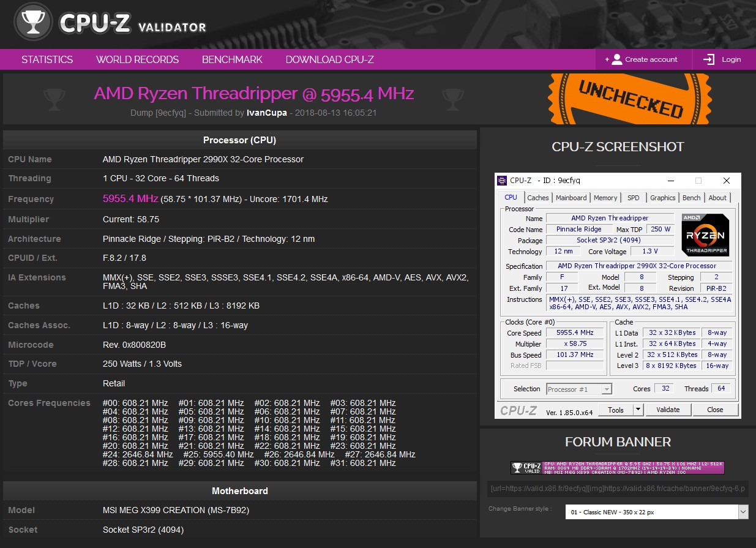Click the CPU-Z Validator trophy logo
Image resolution: width=756 pixels, height=548 pixels.
pos(33,23)
